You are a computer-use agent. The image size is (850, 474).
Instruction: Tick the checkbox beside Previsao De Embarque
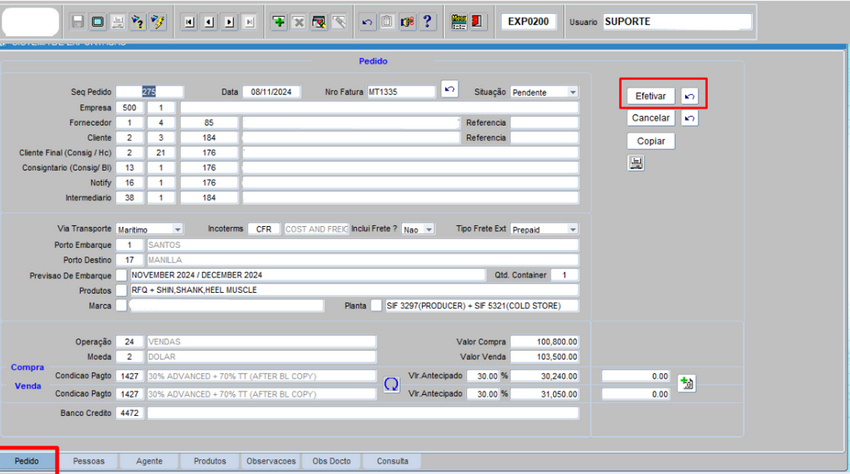[x=122, y=275]
